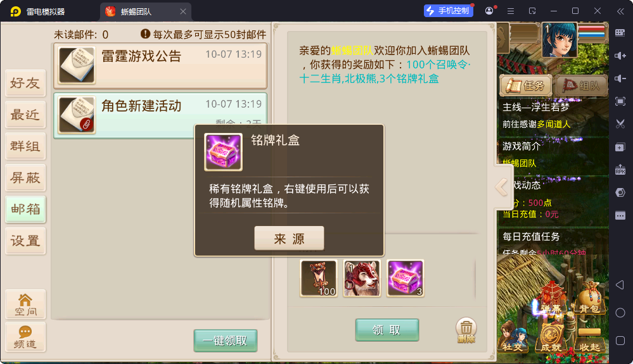633x364 pixels.
Task: Open the 背包 bag icon
Action: coord(589,298)
